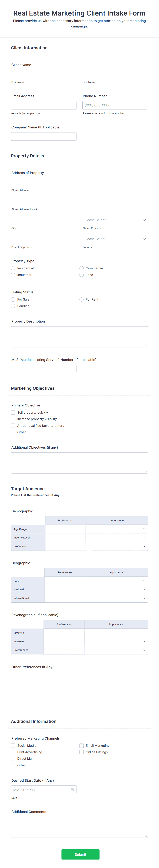Viewport: 159px width, 868px height.
Task: Open the State / Province dropdown
Action: click(115, 220)
